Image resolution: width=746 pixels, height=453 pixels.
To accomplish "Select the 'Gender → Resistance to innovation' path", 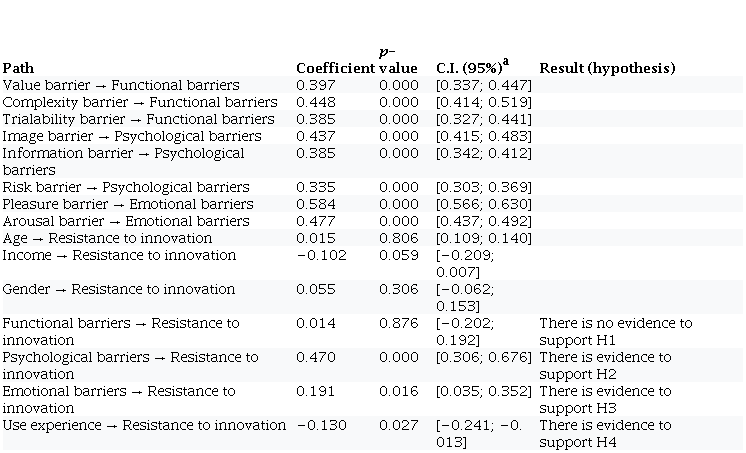I will 119,289.
